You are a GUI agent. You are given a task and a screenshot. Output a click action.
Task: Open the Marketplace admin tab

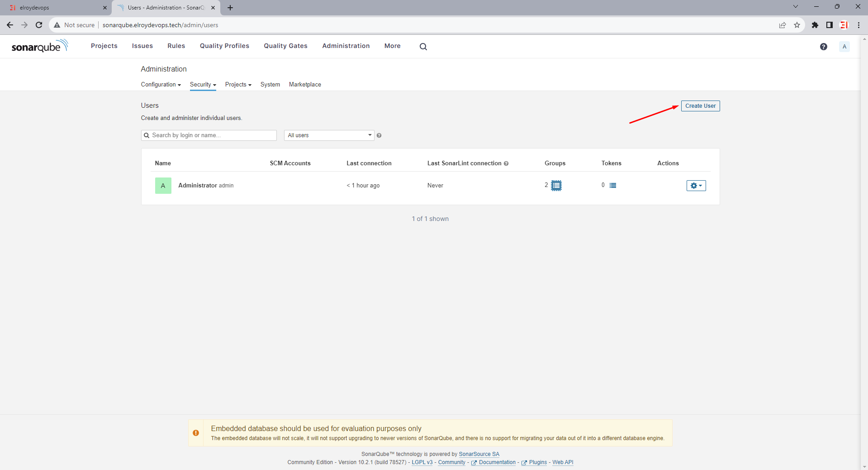[x=305, y=85]
